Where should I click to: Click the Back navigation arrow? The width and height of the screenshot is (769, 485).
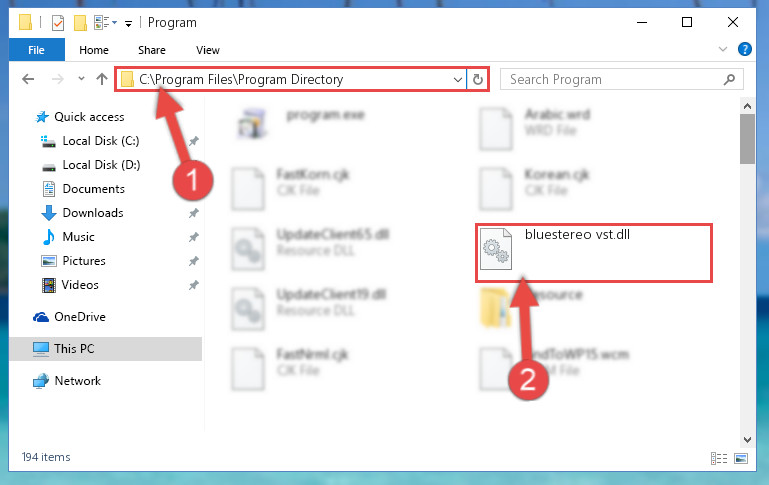[28, 79]
